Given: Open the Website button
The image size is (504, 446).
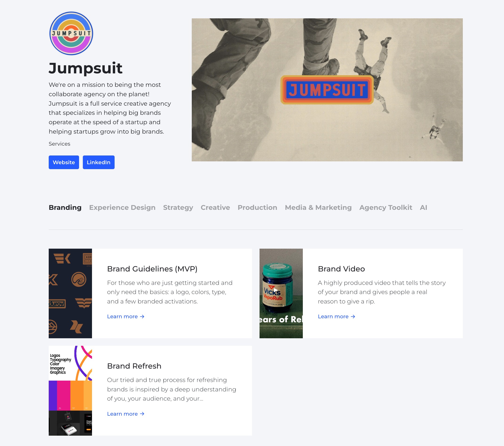Looking at the screenshot, I should 64,162.
